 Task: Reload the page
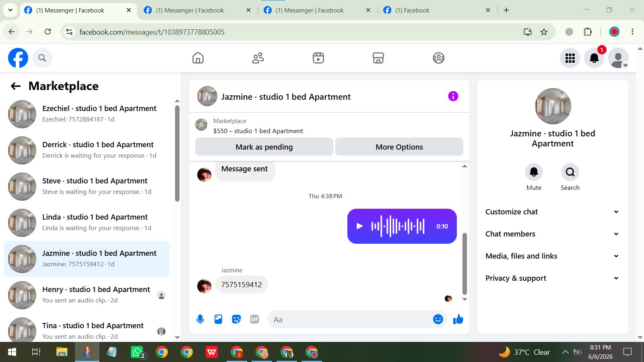pos(47,32)
